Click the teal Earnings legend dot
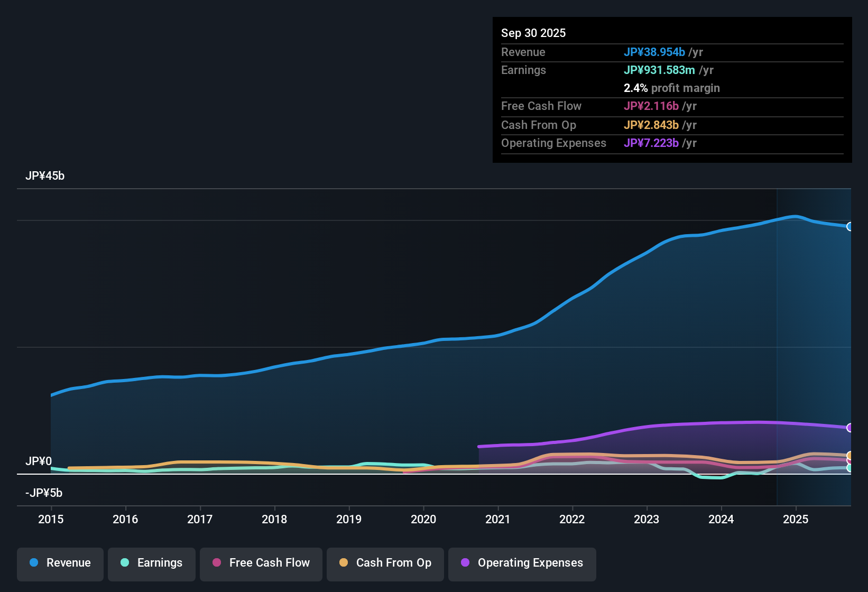 [125, 563]
